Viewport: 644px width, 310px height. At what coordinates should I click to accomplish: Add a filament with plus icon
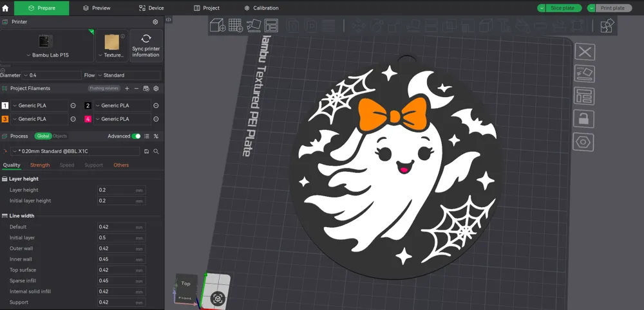127,88
